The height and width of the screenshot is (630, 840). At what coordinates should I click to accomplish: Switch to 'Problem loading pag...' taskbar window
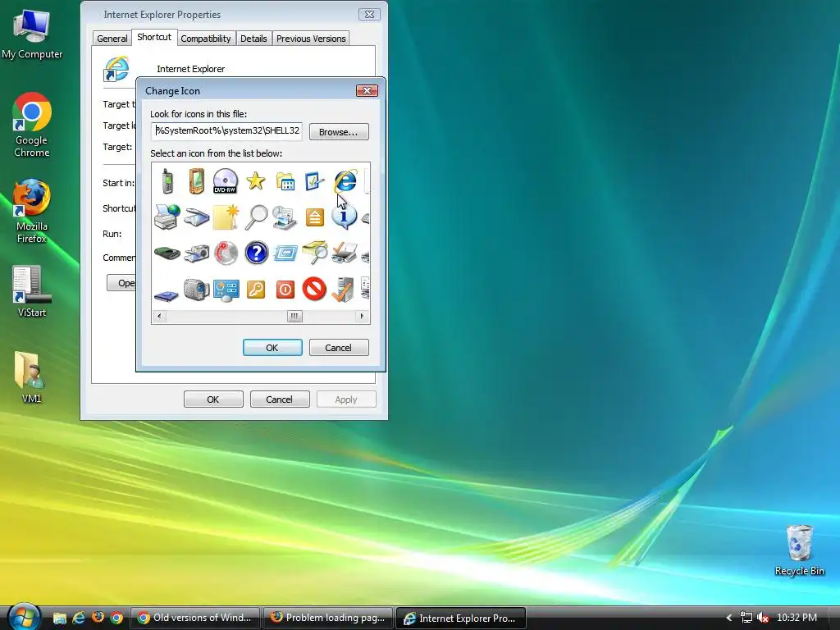(328, 618)
